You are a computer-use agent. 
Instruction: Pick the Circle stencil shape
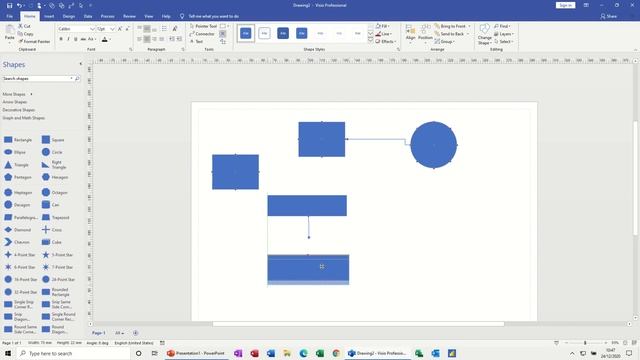(52, 152)
